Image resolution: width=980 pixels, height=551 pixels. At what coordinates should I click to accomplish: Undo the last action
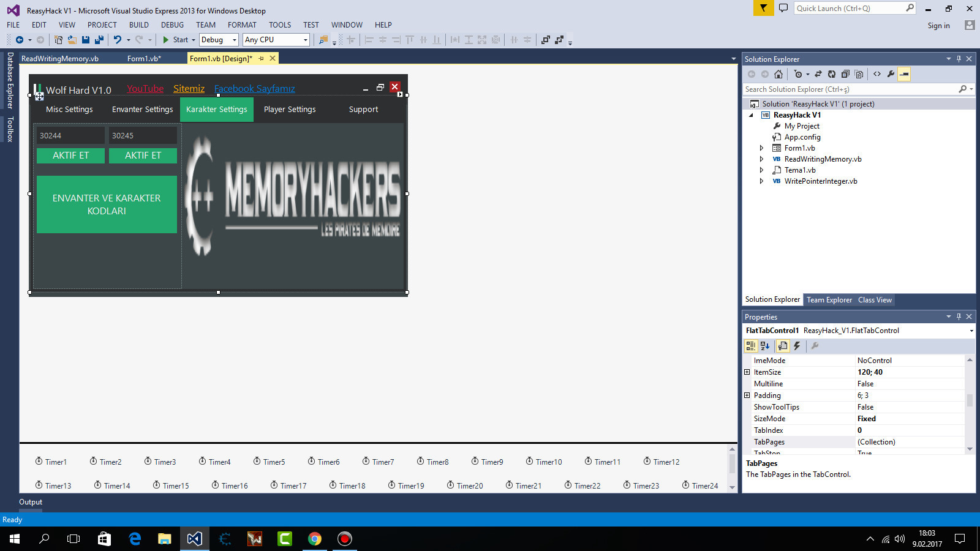(x=117, y=40)
